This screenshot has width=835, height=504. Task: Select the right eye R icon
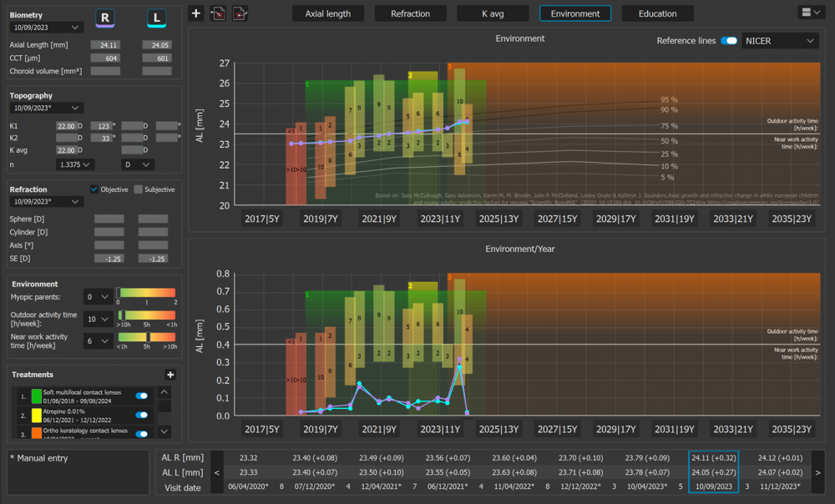105,18
